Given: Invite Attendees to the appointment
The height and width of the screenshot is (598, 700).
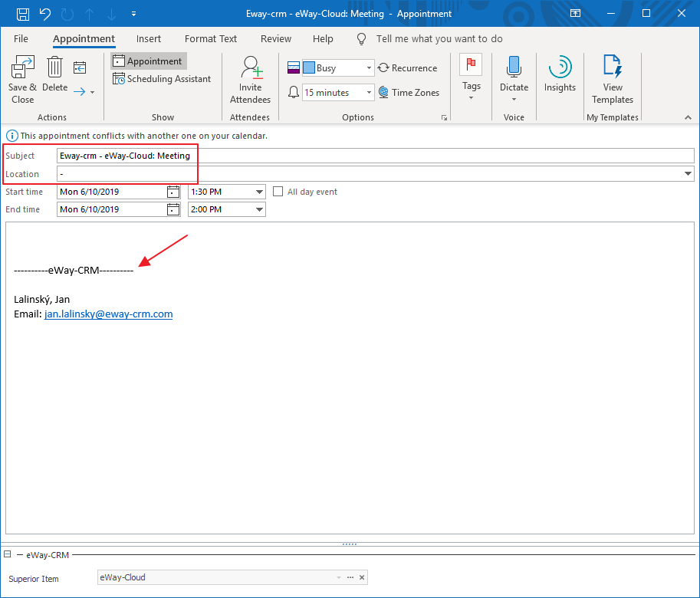Looking at the screenshot, I should tap(250, 80).
